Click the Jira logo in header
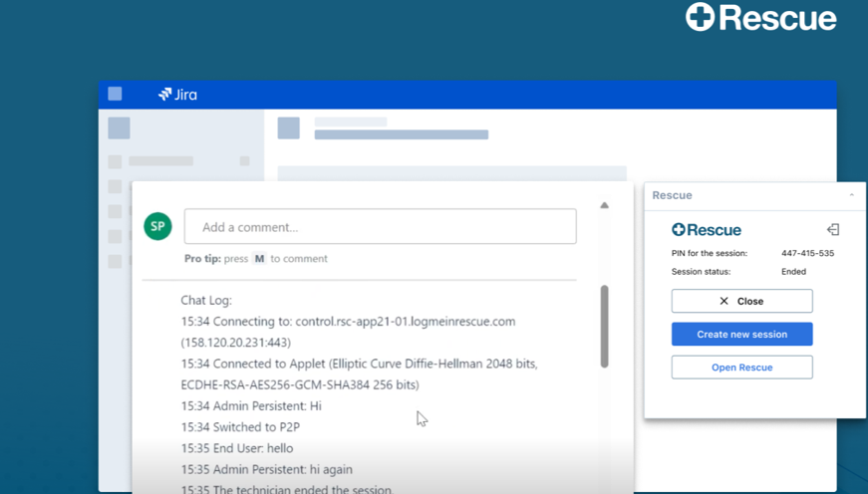This screenshot has height=494, width=868. click(177, 95)
